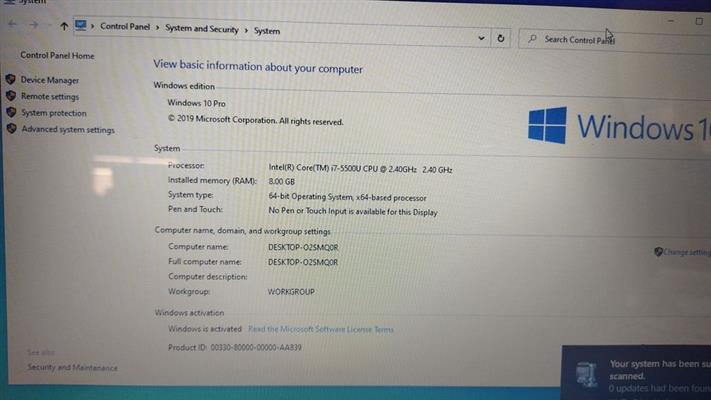Maximize the System window
The height and width of the screenshot is (400, 711).
[699, 21]
